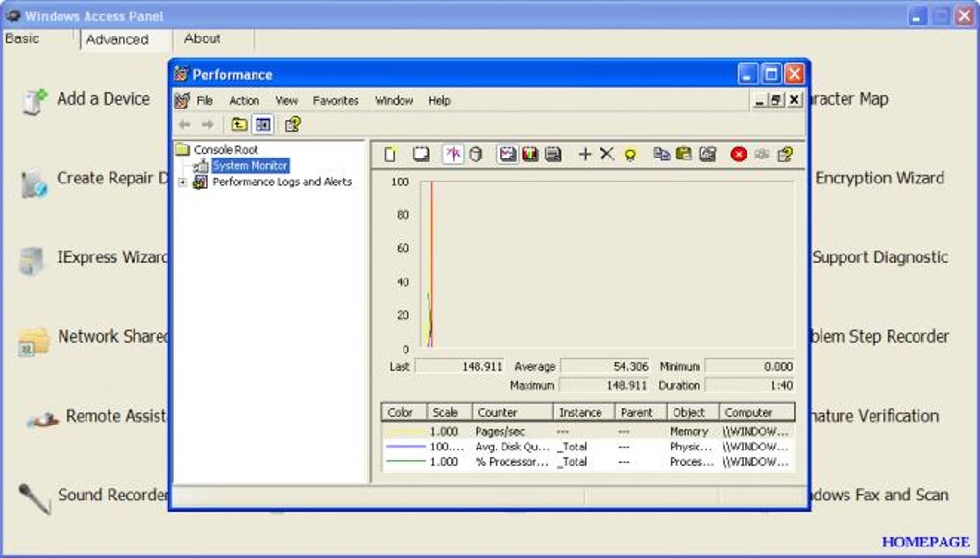Open the HOMEPAGE link
The image size is (980, 558).
(x=925, y=542)
